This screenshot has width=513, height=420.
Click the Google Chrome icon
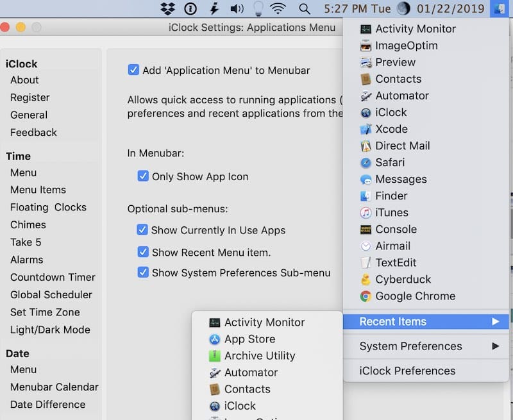(366, 296)
